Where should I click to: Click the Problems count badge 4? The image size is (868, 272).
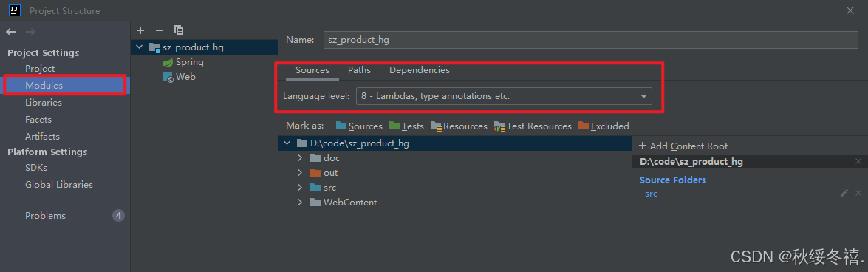118,216
